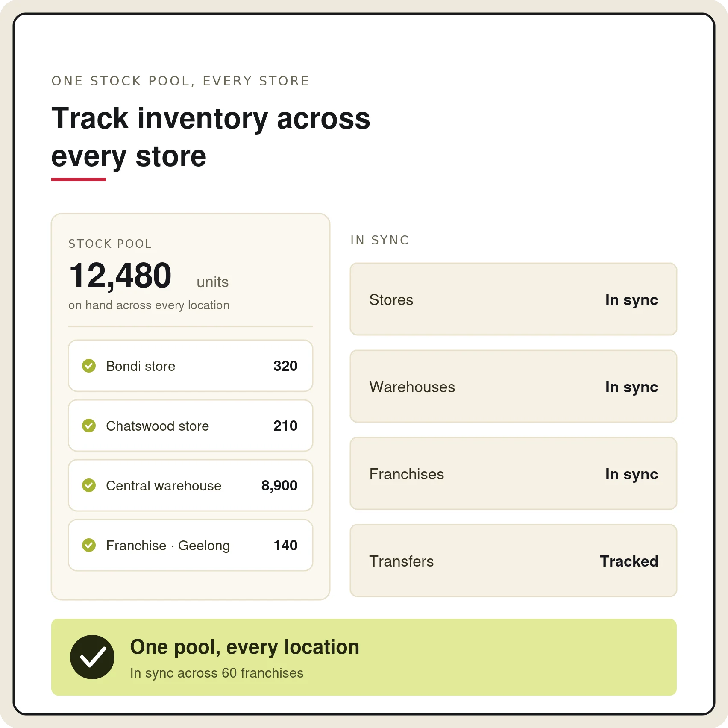Click the check icon next to Chatswood store
Viewport: 728px width, 728px height.
(89, 426)
